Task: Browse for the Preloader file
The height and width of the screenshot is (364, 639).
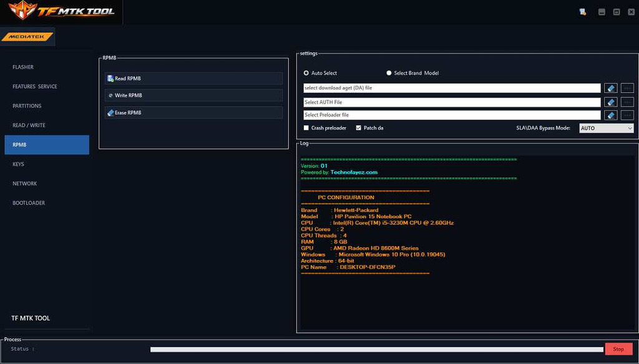Action: click(627, 115)
